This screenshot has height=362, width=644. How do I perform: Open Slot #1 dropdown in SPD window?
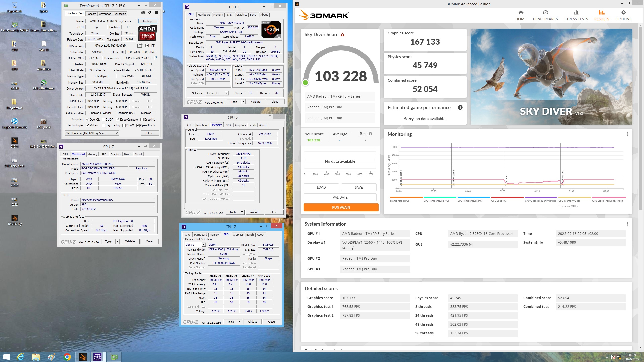click(x=195, y=245)
